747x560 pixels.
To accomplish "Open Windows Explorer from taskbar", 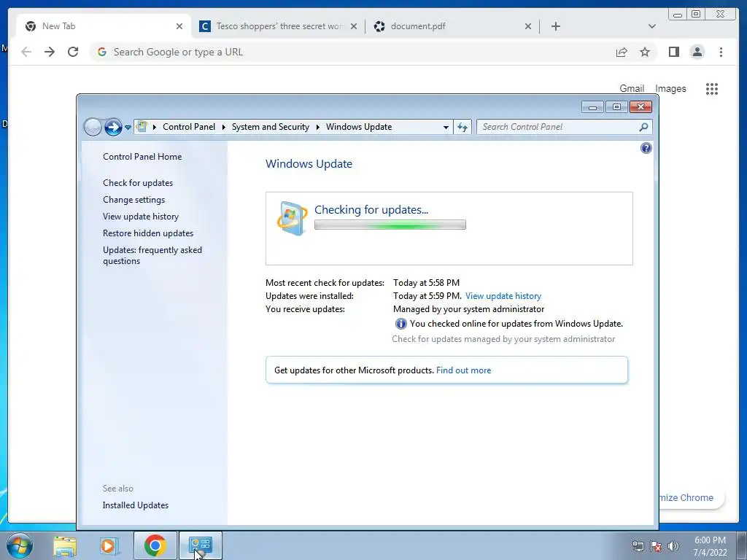I will click(x=65, y=545).
